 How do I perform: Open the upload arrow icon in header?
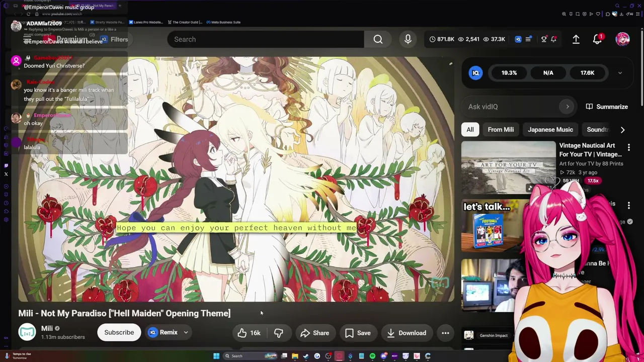(576, 39)
